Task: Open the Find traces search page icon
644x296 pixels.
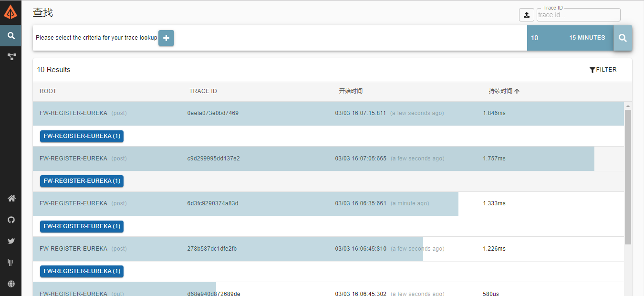Action: (x=10, y=36)
